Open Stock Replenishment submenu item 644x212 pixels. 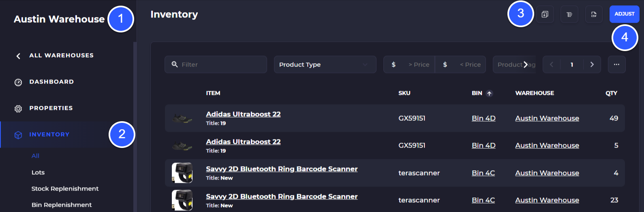pyautogui.click(x=65, y=188)
